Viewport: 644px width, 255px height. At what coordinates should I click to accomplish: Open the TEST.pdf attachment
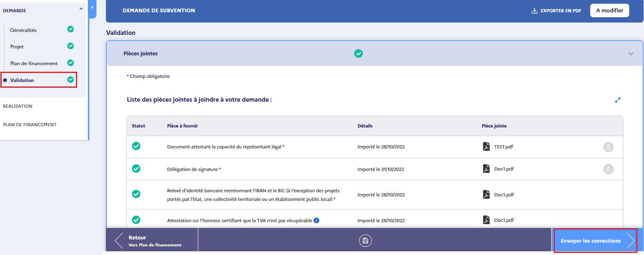[x=503, y=146]
